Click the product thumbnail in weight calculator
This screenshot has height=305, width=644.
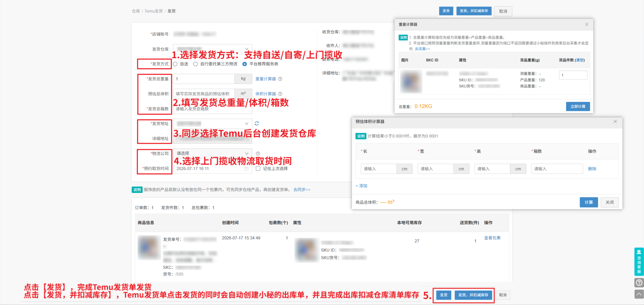click(411, 82)
